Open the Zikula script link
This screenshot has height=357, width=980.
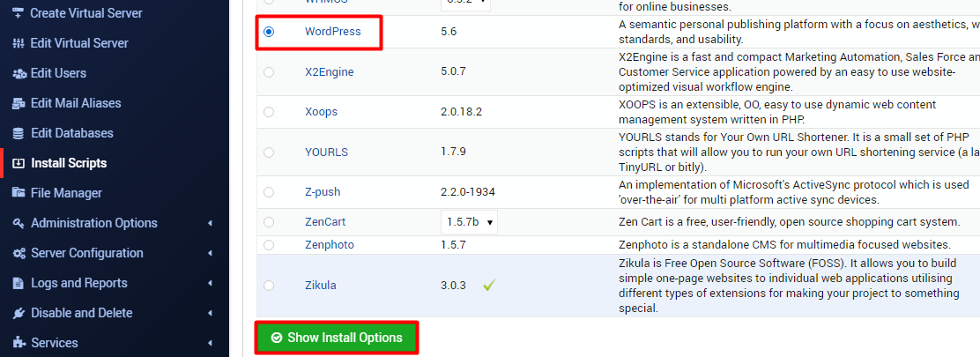[x=321, y=285]
